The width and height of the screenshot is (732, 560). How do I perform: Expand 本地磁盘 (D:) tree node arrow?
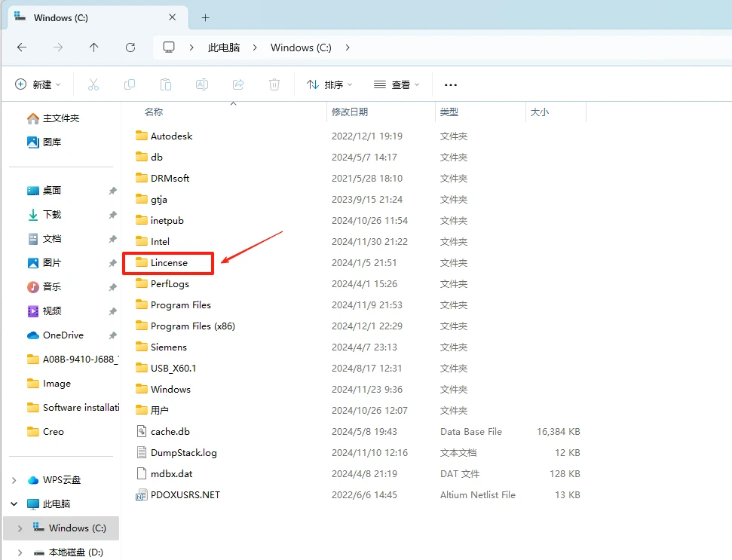pyautogui.click(x=20, y=552)
